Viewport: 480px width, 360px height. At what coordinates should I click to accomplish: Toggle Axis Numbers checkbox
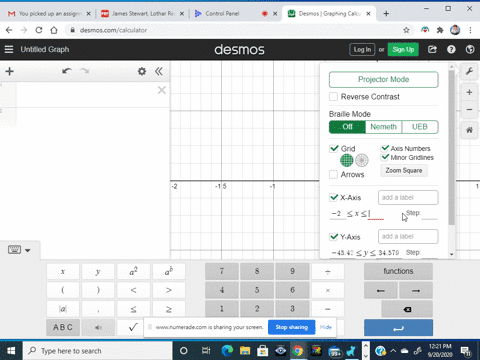click(x=385, y=148)
